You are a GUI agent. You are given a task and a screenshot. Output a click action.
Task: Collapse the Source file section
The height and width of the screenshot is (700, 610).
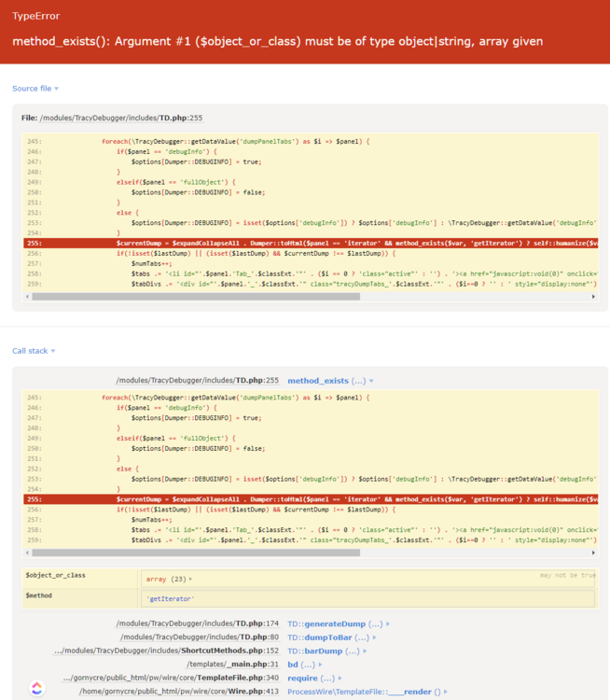click(35, 89)
